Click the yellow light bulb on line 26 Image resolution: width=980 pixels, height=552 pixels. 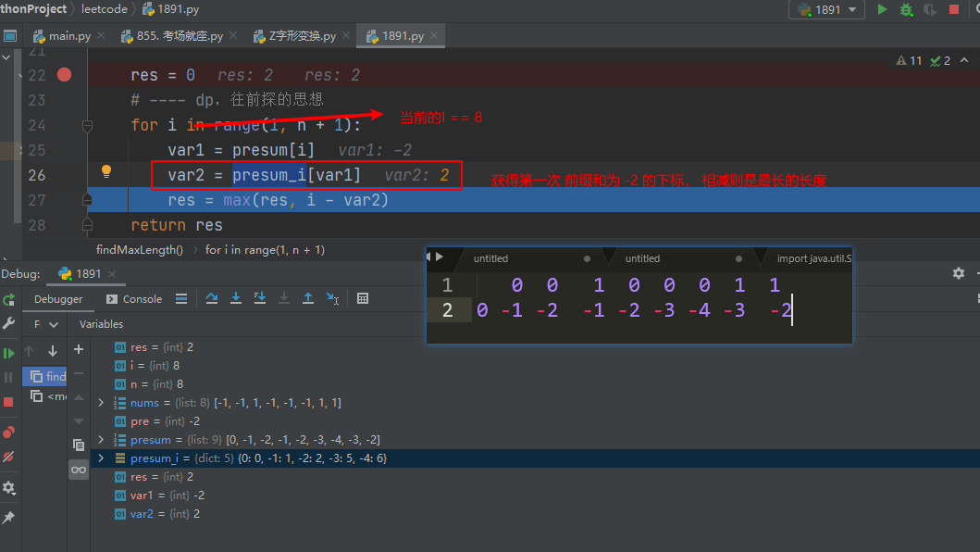pyautogui.click(x=105, y=170)
